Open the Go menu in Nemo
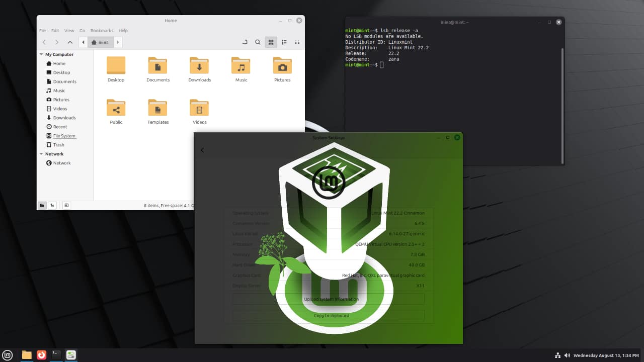The width and height of the screenshot is (644, 362). (82, 30)
